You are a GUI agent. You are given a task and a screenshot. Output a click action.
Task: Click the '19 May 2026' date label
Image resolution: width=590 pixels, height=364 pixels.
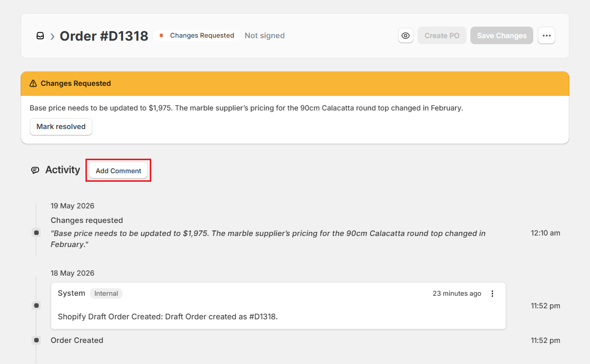coord(73,206)
